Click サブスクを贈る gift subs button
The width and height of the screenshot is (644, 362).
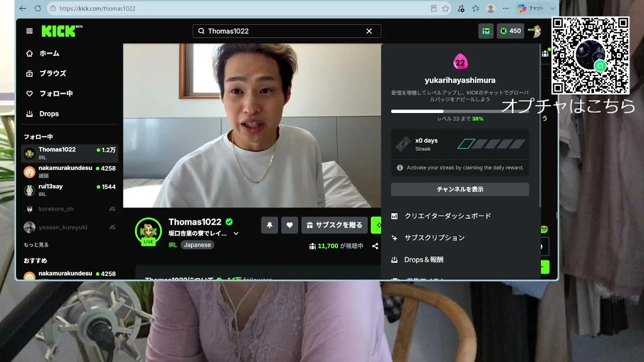coord(335,225)
